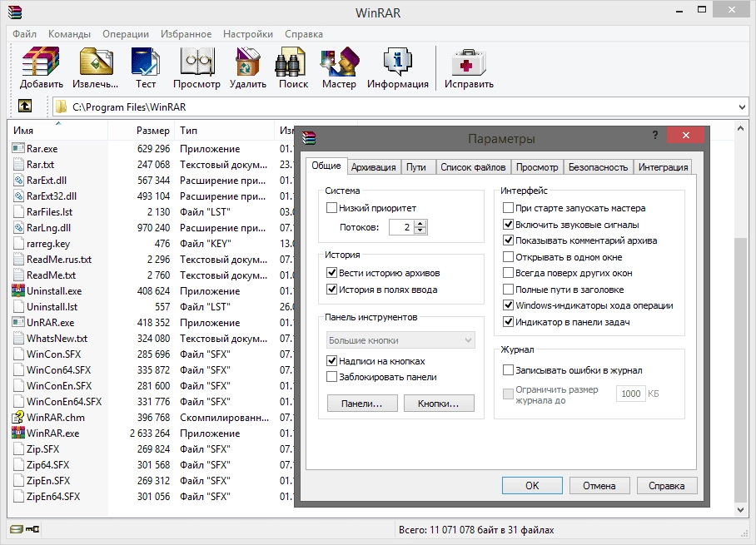Viewport: 756px width, 545px height.
Task: Toggle Показывать комментарий архива checkbox
Action: (508, 240)
